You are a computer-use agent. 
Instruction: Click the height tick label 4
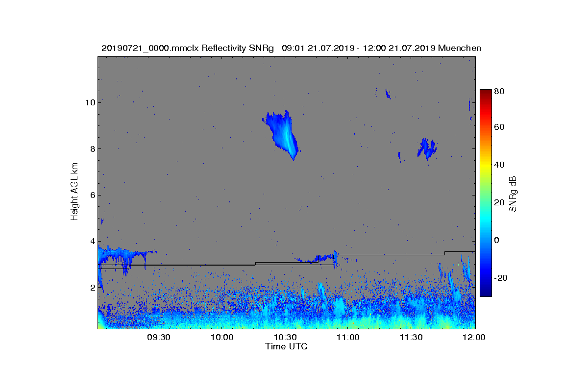[x=92, y=241]
